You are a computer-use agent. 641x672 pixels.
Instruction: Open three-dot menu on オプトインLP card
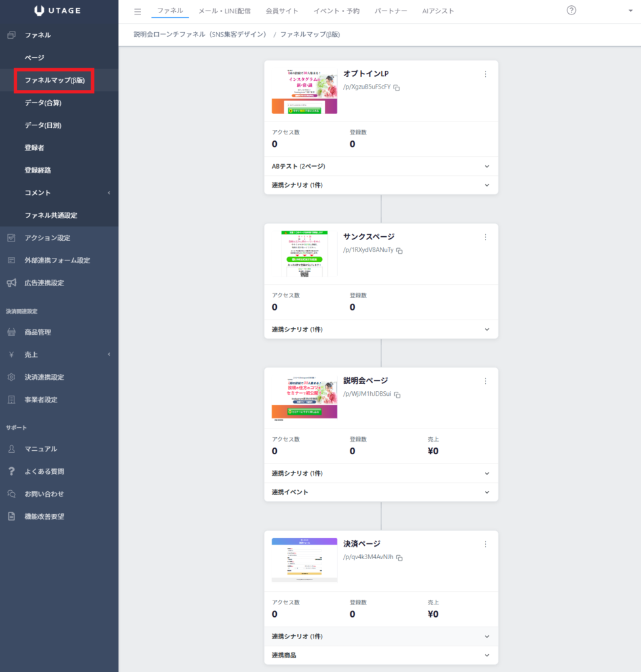486,74
